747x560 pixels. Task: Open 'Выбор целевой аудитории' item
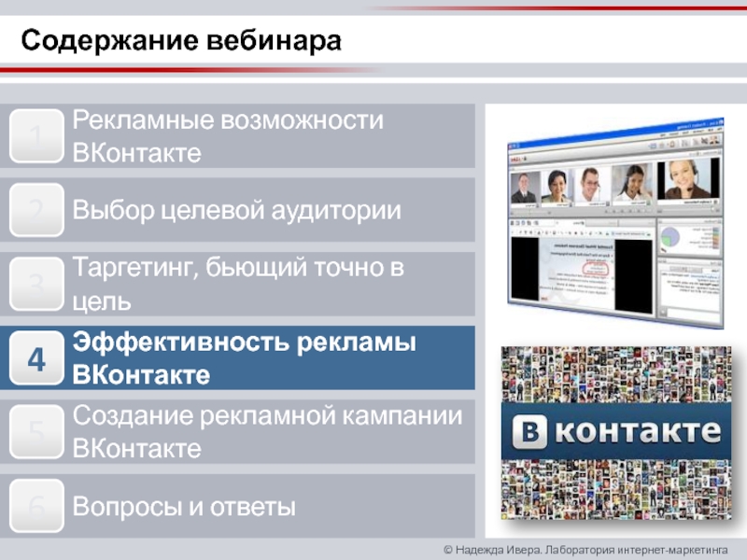click(237, 209)
